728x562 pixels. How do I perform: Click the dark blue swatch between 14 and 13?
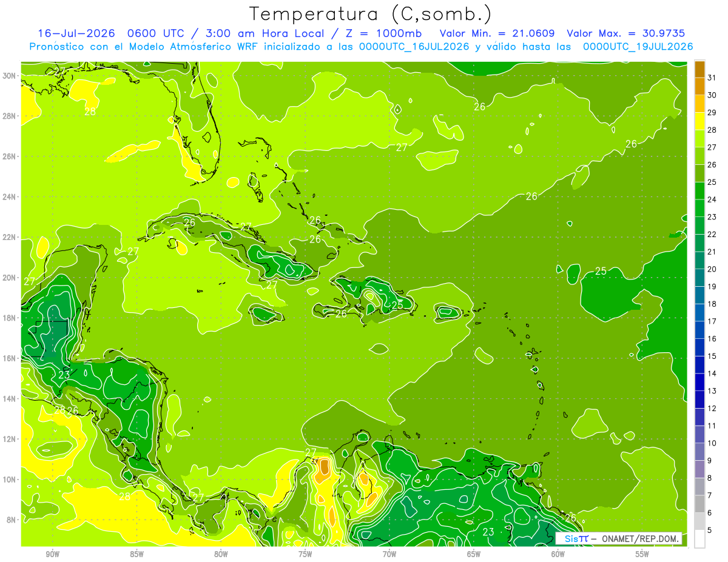[x=699, y=383]
